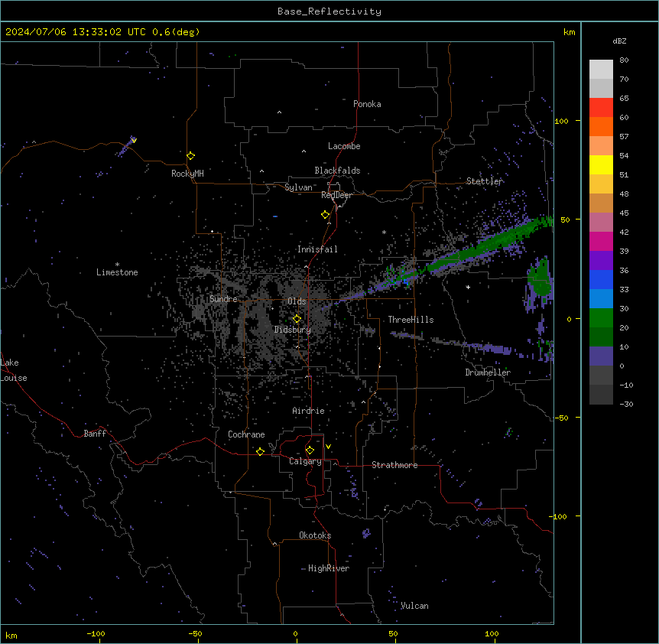Click the Sundre town label
Viewport: 659px width, 644px height.
[x=223, y=299]
